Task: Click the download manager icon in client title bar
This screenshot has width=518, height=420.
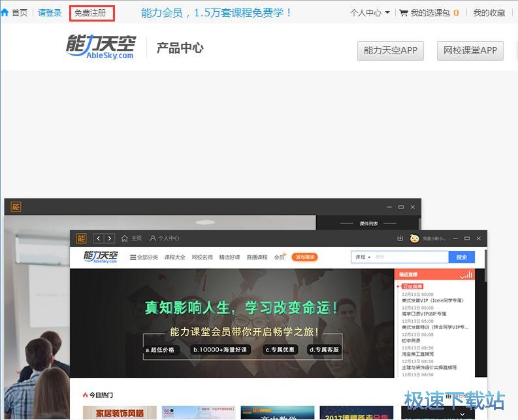Action: [x=400, y=238]
